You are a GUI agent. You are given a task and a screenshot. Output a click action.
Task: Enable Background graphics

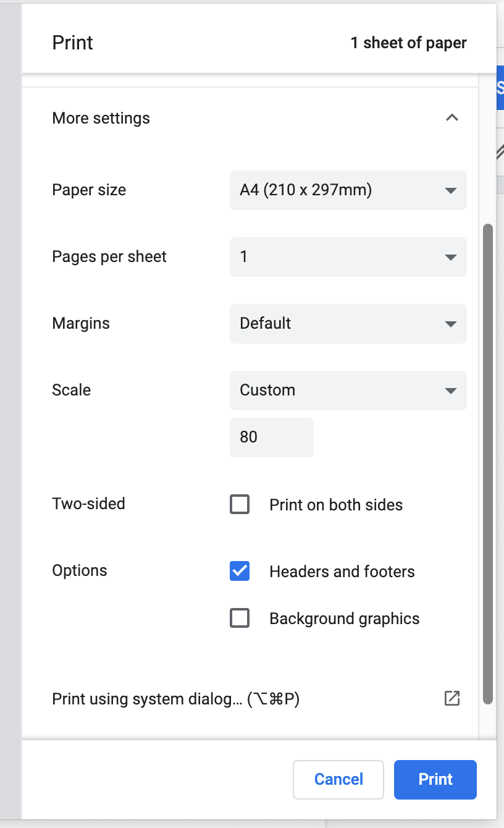[x=240, y=618]
